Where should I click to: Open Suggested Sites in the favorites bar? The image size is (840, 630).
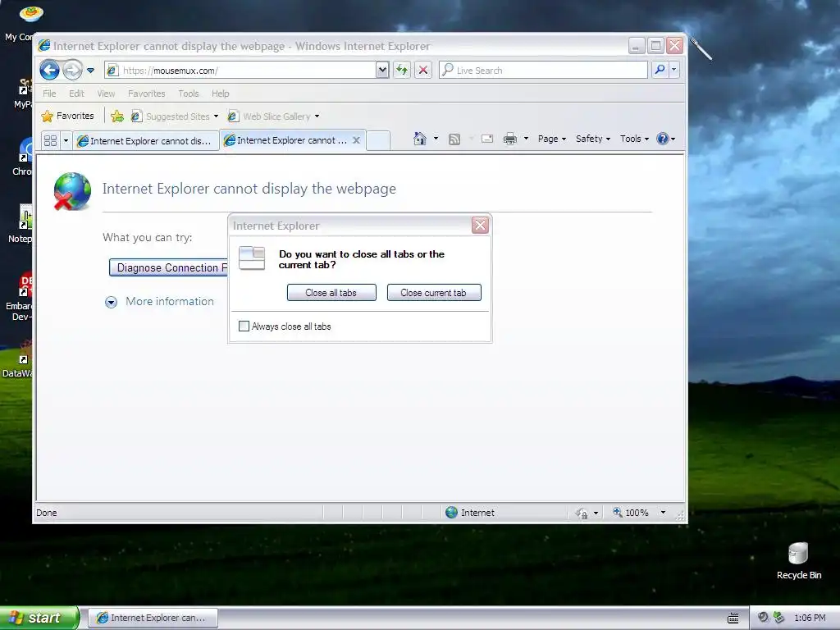176,116
